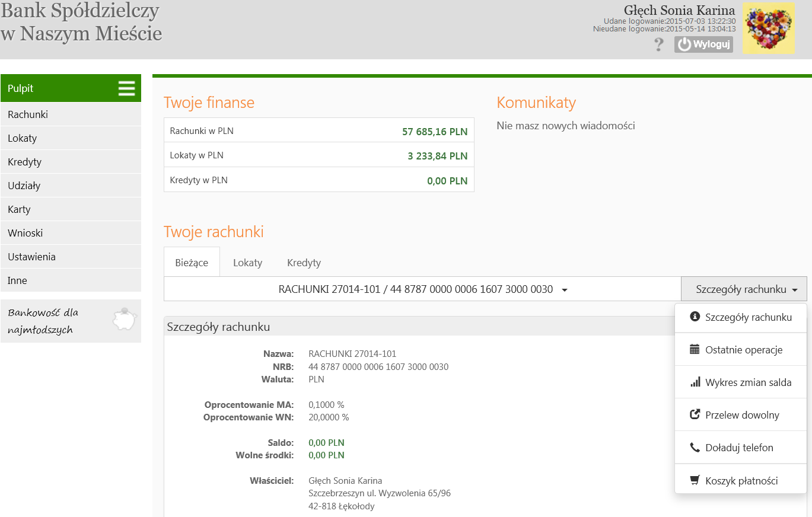Click the Kredyty 0,00 PLN amount in Twoje finanse
The width and height of the screenshot is (812, 517).
tap(447, 181)
